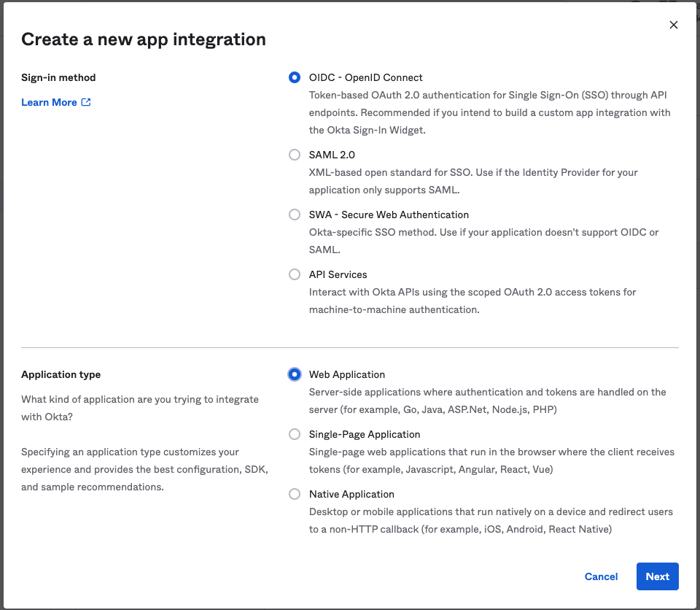The width and height of the screenshot is (700, 610).
Task: Click the SAML 2.0 option label
Action: click(x=332, y=155)
